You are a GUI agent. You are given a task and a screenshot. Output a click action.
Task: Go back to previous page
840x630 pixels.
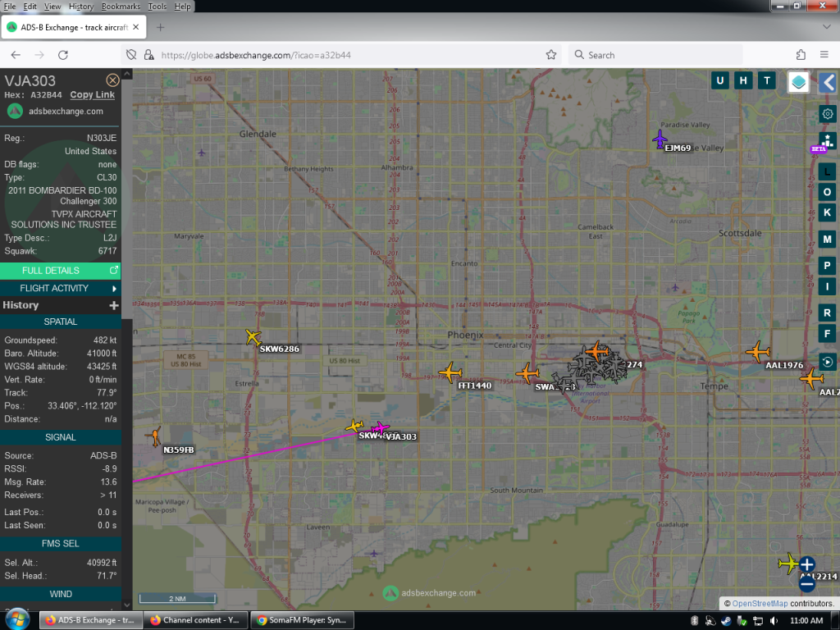16,55
